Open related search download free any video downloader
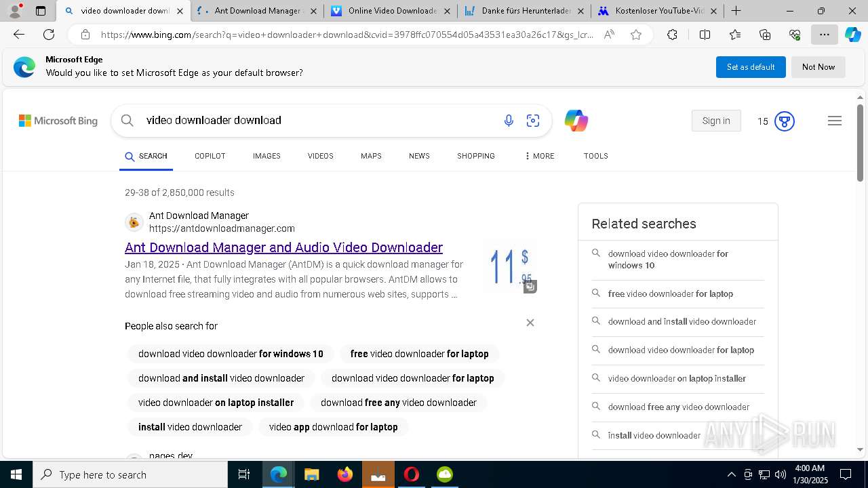Image resolution: width=868 pixels, height=488 pixels. (x=677, y=407)
